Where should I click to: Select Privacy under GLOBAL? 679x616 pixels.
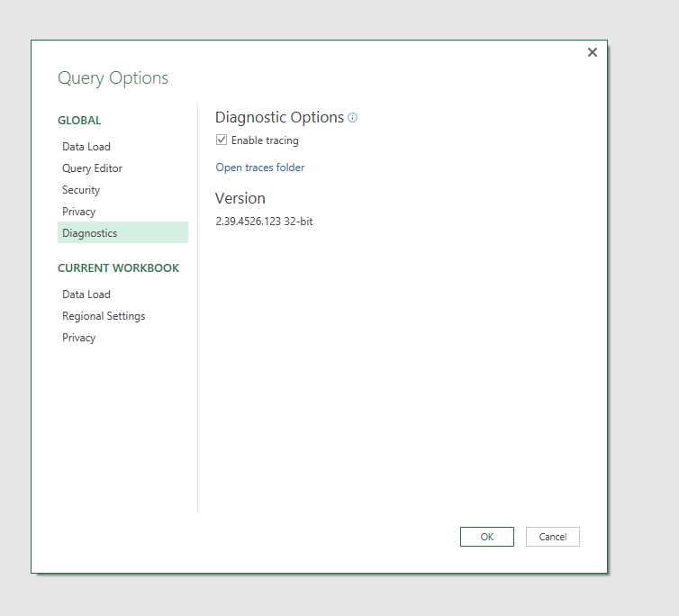pyautogui.click(x=79, y=212)
